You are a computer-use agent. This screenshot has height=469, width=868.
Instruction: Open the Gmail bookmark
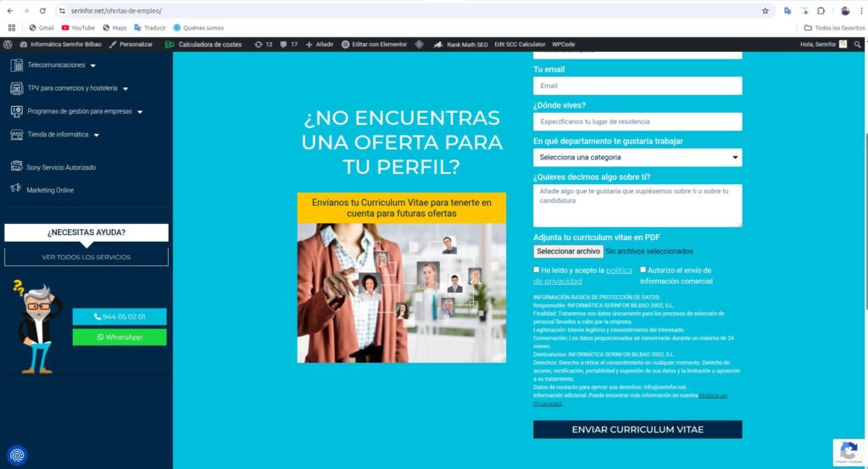coord(42,28)
